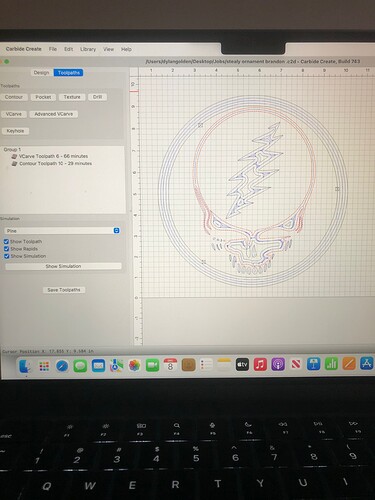Open News app in dock
This screenshot has height=500, width=375.
296,364
